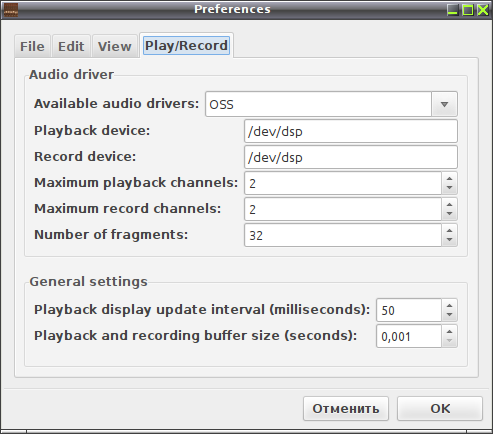Click the Number of fragments value field

pyautogui.click(x=343, y=235)
